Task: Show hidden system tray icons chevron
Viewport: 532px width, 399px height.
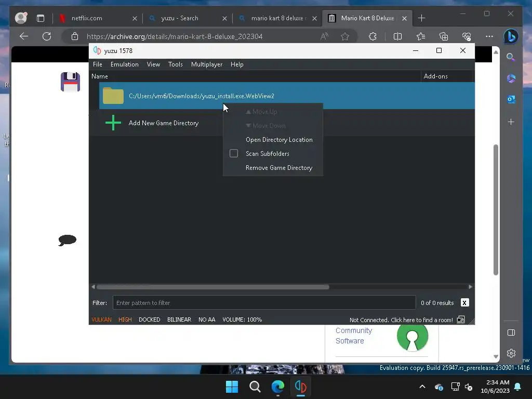Action: tap(422, 387)
